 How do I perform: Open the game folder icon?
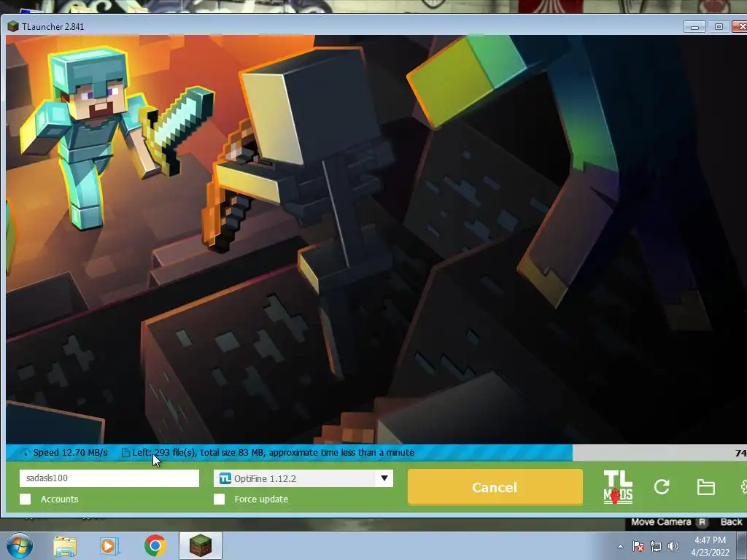click(x=705, y=487)
